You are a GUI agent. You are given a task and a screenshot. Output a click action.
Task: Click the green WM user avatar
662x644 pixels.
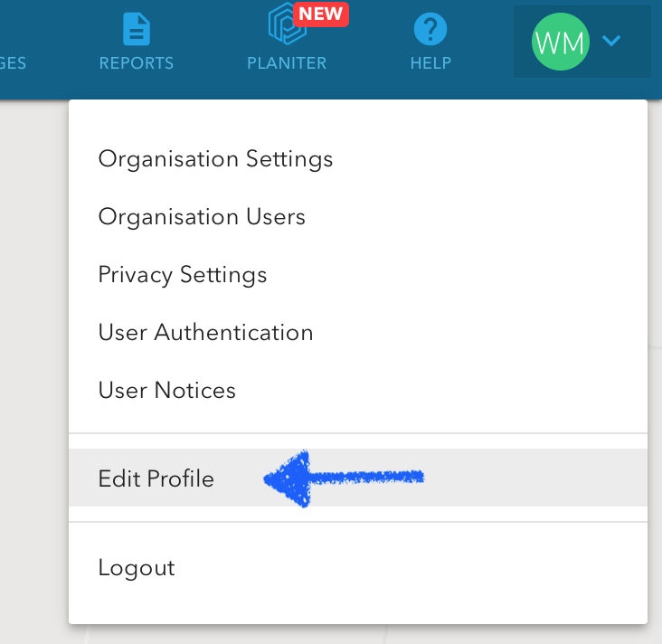click(560, 42)
